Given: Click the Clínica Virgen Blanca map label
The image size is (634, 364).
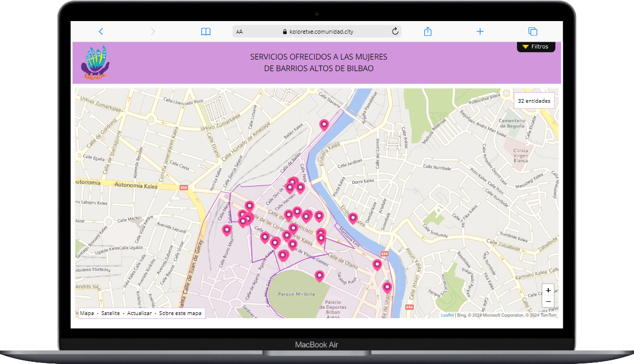Looking at the screenshot, I should pos(521,155).
